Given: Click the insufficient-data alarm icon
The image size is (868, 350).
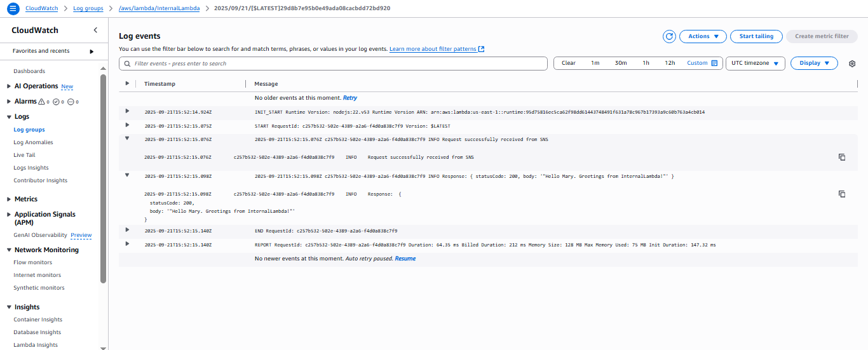Looking at the screenshot, I should [71, 102].
